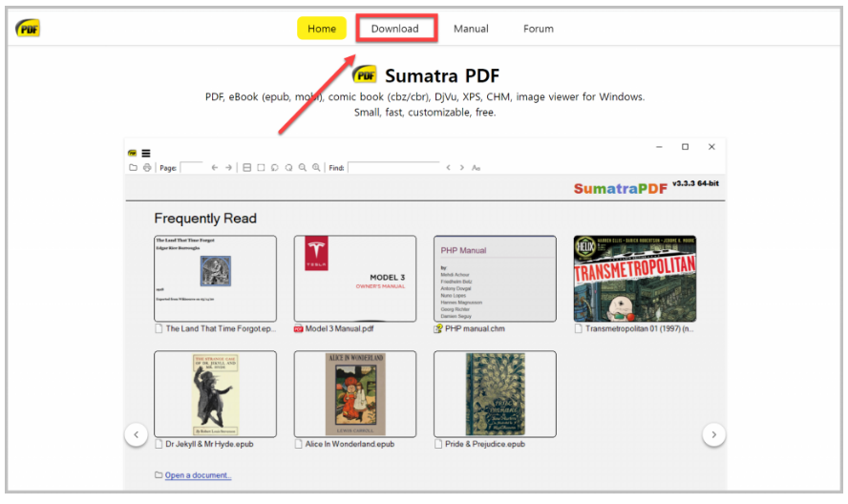Click the CHM file icon beside PHP manual.chm

coord(438,328)
